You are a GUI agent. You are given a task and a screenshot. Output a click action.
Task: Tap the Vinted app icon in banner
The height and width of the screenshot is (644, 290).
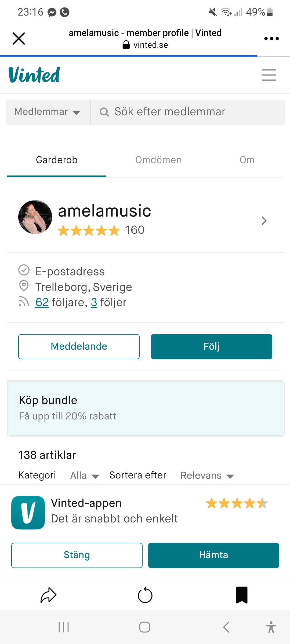[x=28, y=513]
